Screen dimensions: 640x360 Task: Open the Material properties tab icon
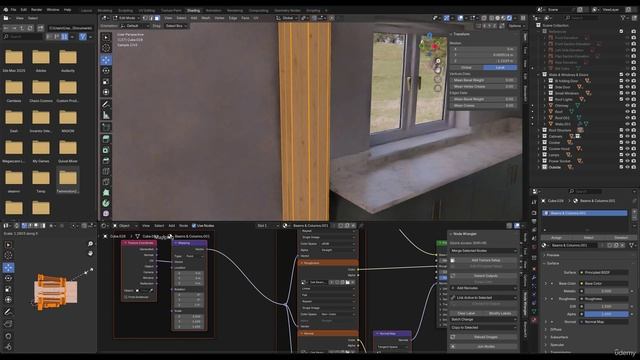click(534, 320)
